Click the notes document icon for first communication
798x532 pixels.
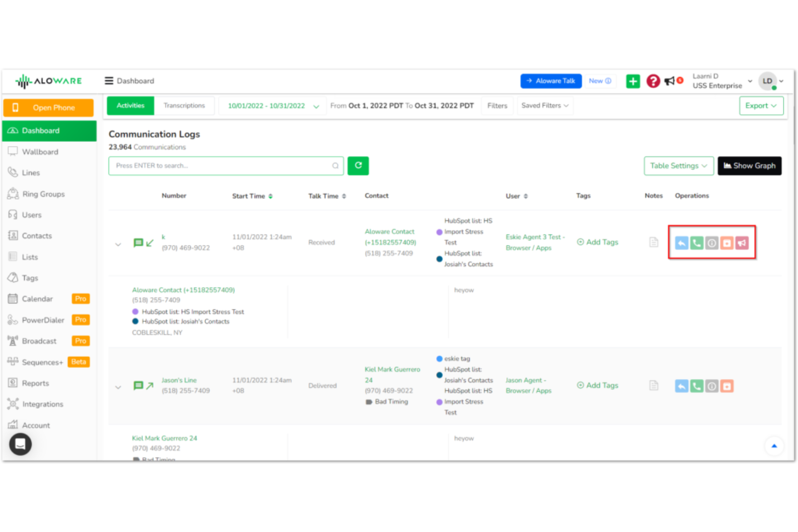pyautogui.click(x=653, y=243)
